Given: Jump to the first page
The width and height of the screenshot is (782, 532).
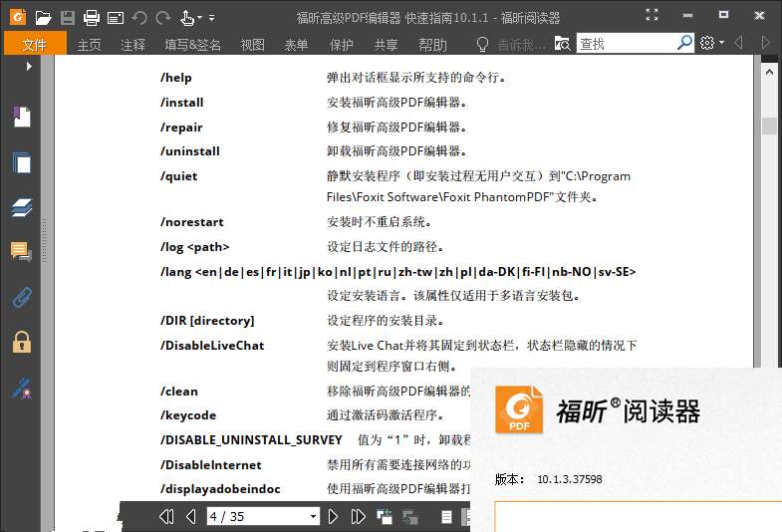Looking at the screenshot, I should click(166, 516).
